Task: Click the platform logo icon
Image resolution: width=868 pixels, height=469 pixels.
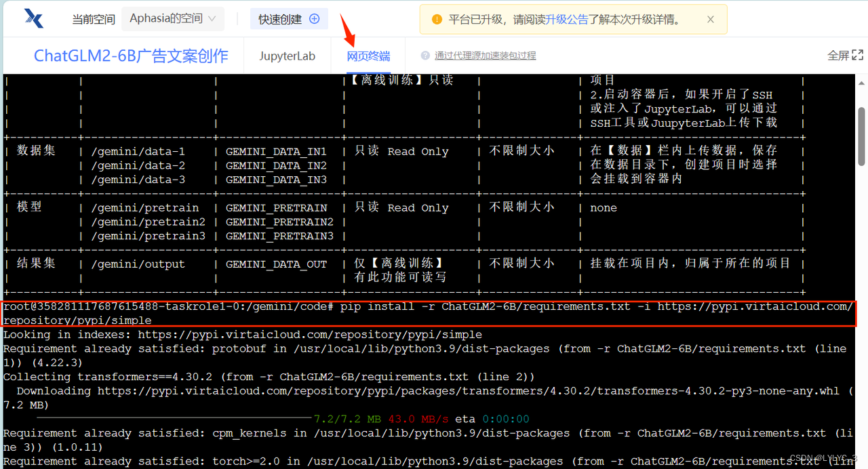Action: pos(33,18)
